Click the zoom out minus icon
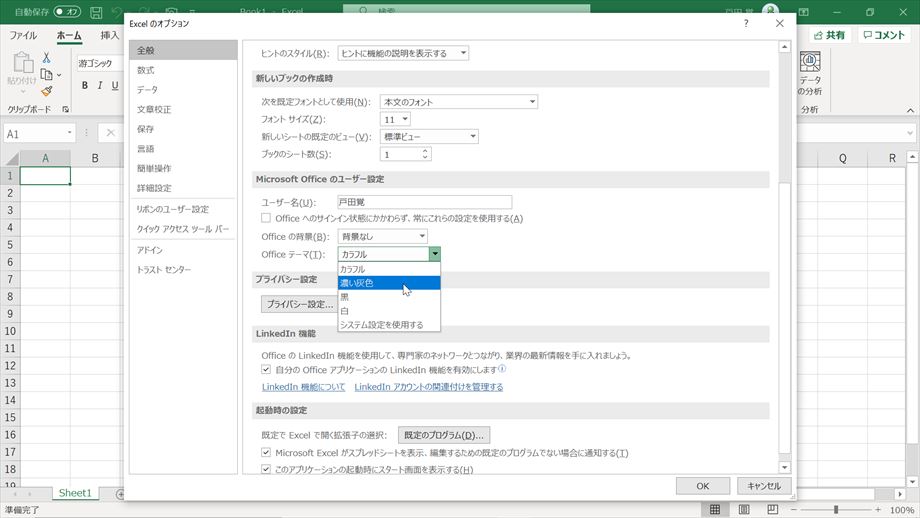 pos(793,510)
